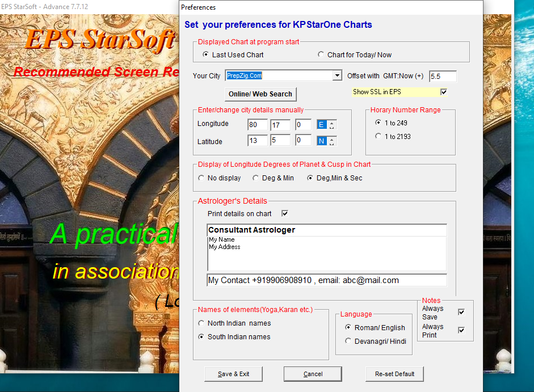Click the heading "Set your preferences for KPStarOne Charts"
Viewport: 534px width, 392px height.
pyautogui.click(x=278, y=24)
